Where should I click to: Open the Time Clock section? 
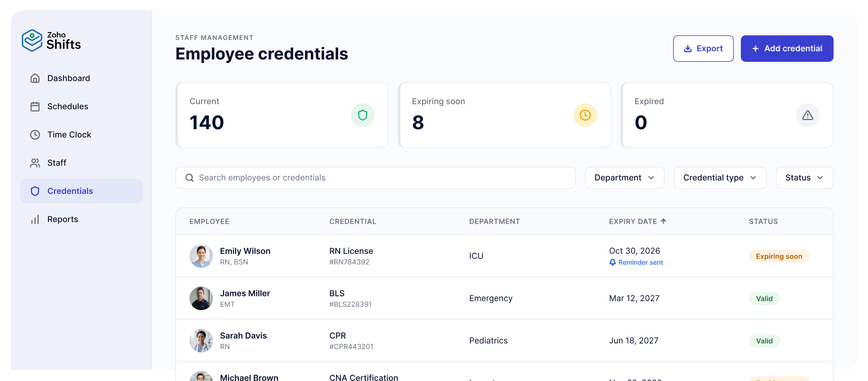(x=81, y=135)
